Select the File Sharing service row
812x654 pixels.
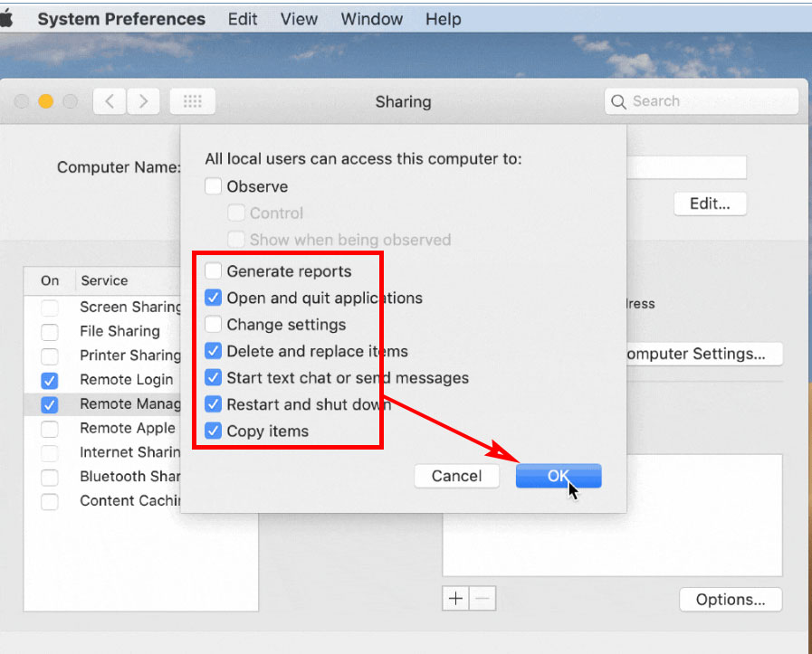coord(102,331)
